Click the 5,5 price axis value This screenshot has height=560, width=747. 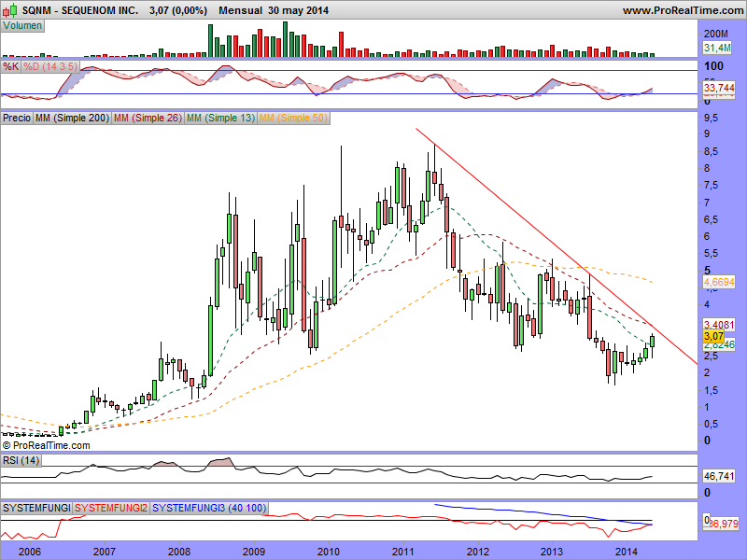712,254
